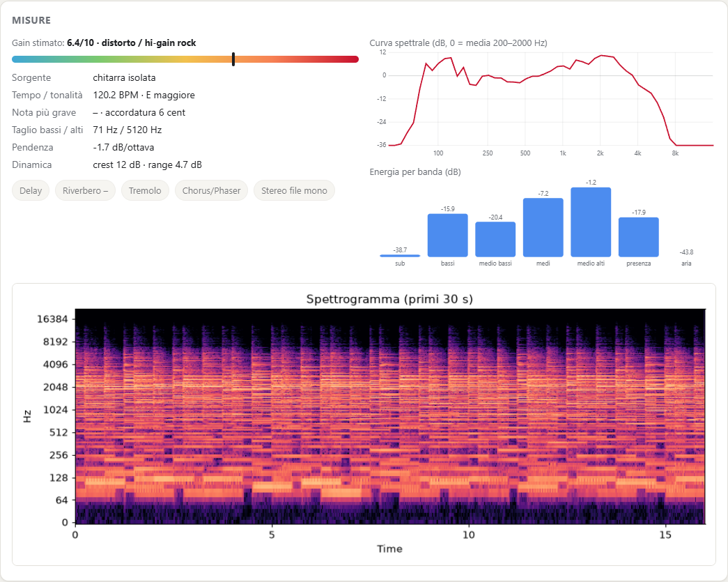728x582 pixels.
Task: Click the presenza energy bar
Action: point(639,238)
